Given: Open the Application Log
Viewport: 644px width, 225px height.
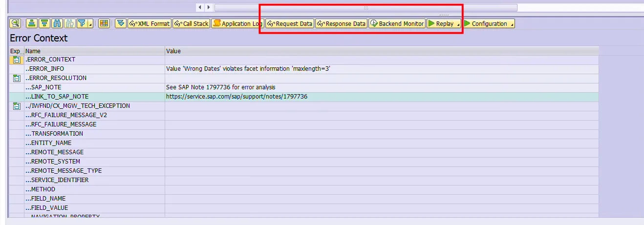Looking at the screenshot, I should [x=237, y=23].
